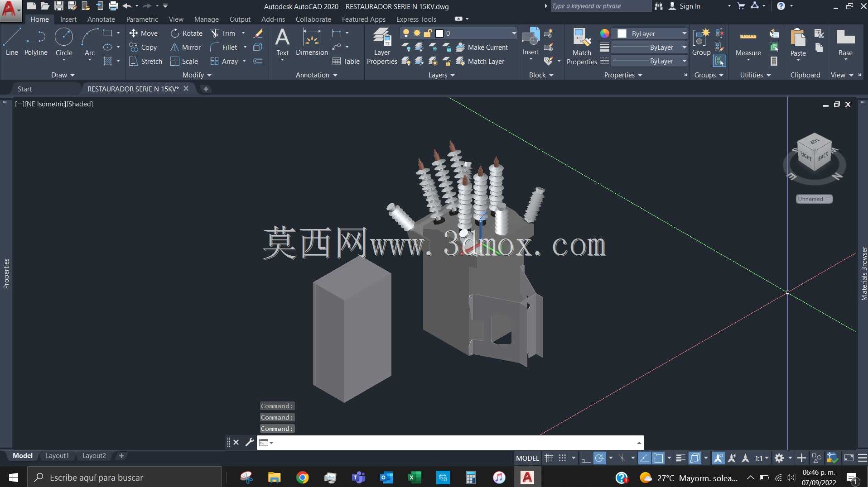This screenshot has width=868, height=487.
Task: Open the Express Tools ribbon tab
Action: (416, 19)
